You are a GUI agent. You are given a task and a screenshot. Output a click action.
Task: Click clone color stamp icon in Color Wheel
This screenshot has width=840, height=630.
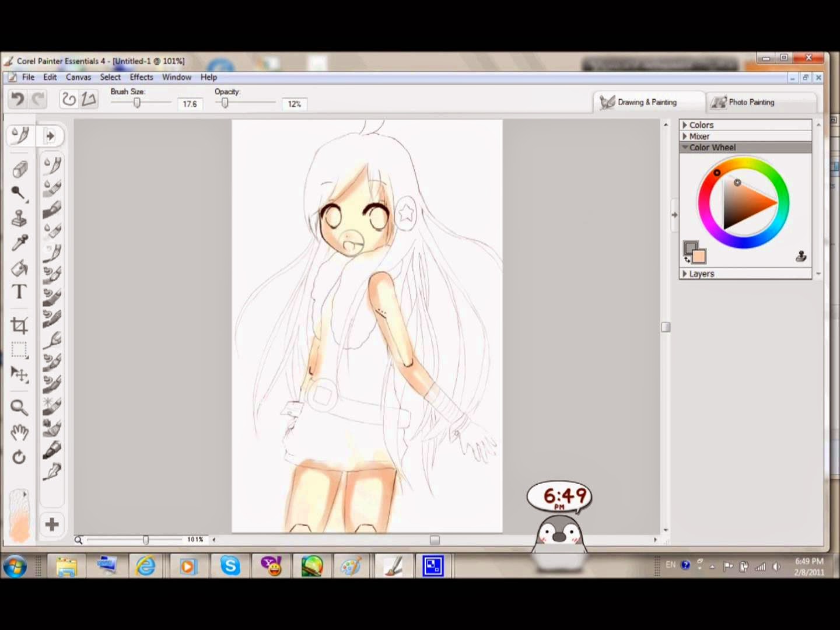[801, 256]
